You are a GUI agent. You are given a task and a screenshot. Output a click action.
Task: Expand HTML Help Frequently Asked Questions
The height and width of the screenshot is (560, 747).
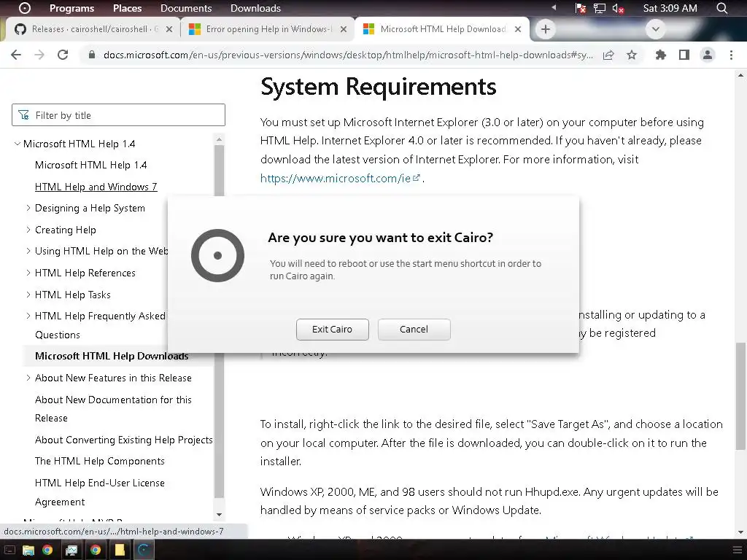pos(28,316)
